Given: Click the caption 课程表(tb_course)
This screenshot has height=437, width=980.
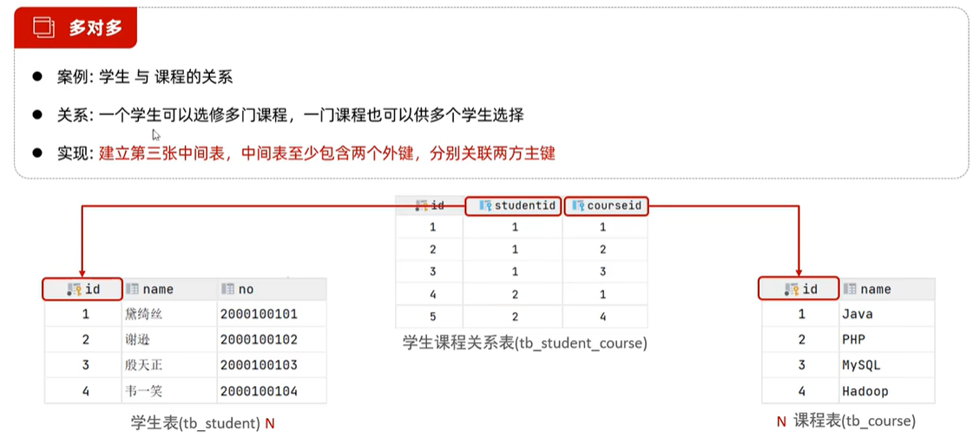Looking at the screenshot, I should coord(855,421).
